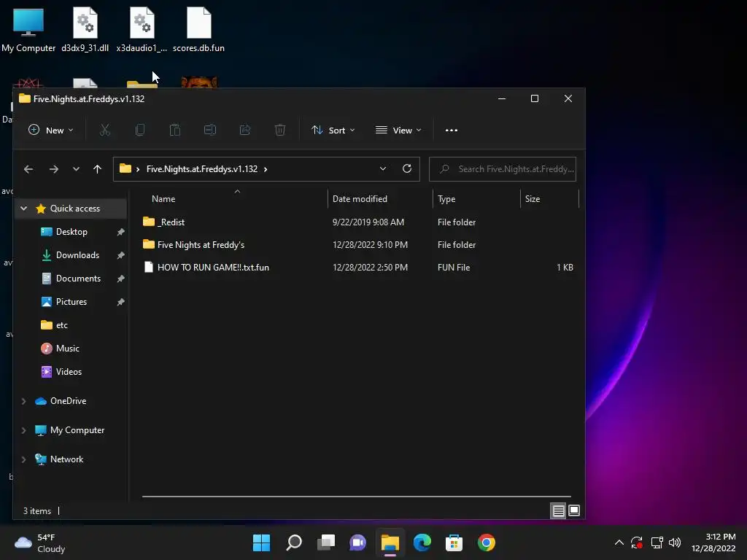Click the Paste clipboard icon
This screenshot has width=747, height=560.
point(175,130)
